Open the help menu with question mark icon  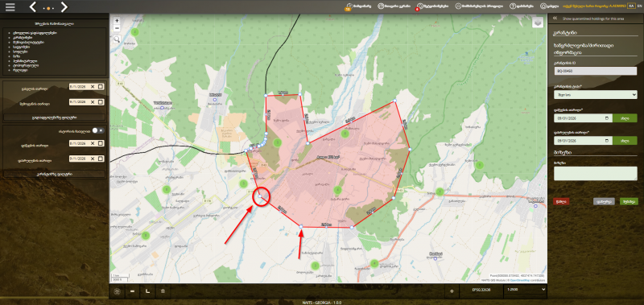(x=522, y=6)
